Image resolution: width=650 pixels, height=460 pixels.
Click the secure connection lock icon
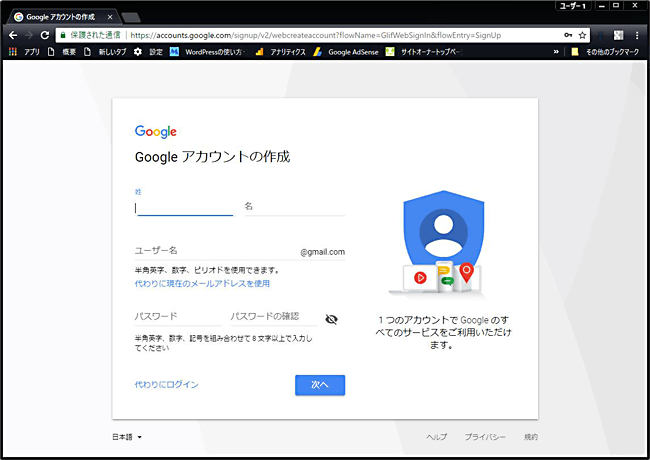(x=63, y=35)
